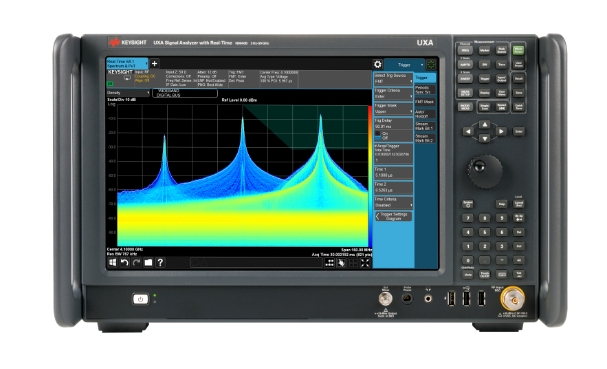Open the Periodic Sync Src tab
This screenshot has height=369, width=607.
425,90
